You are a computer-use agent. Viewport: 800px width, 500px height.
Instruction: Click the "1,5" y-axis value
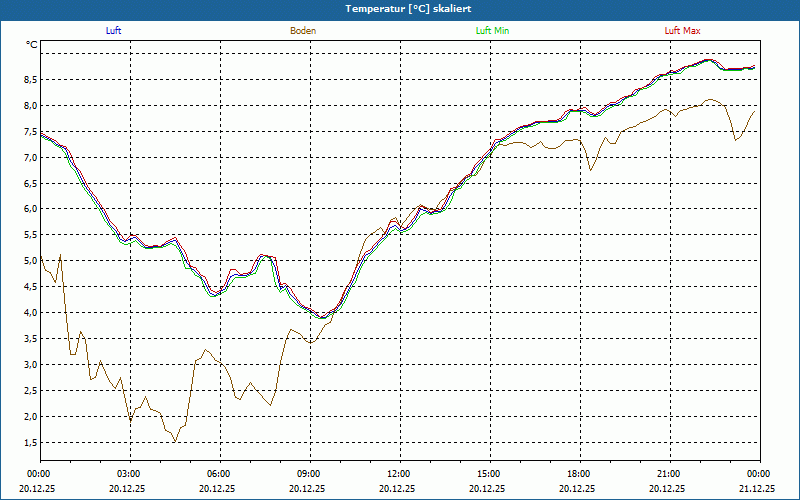31,443
